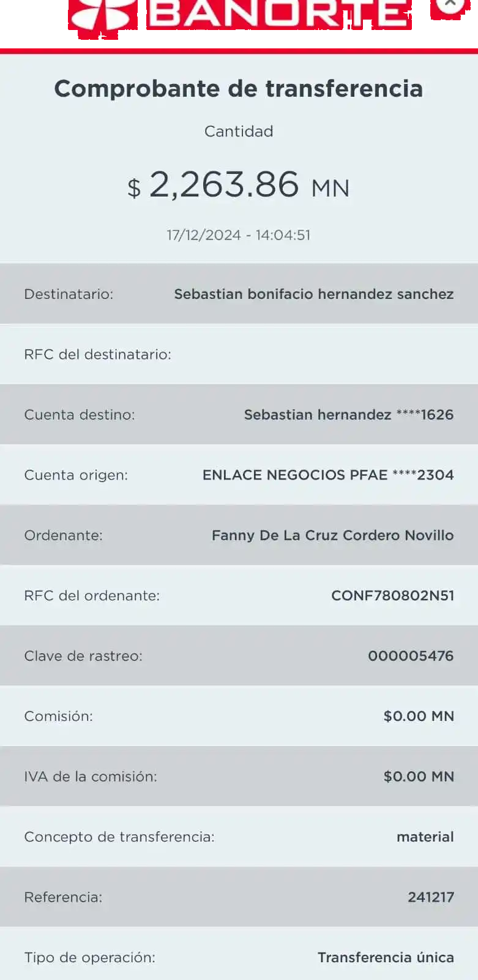Viewport: 478px width, 980px height.
Task: Click the date 17/12/2024 - 14:04:51
Action: (x=239, y=235)
